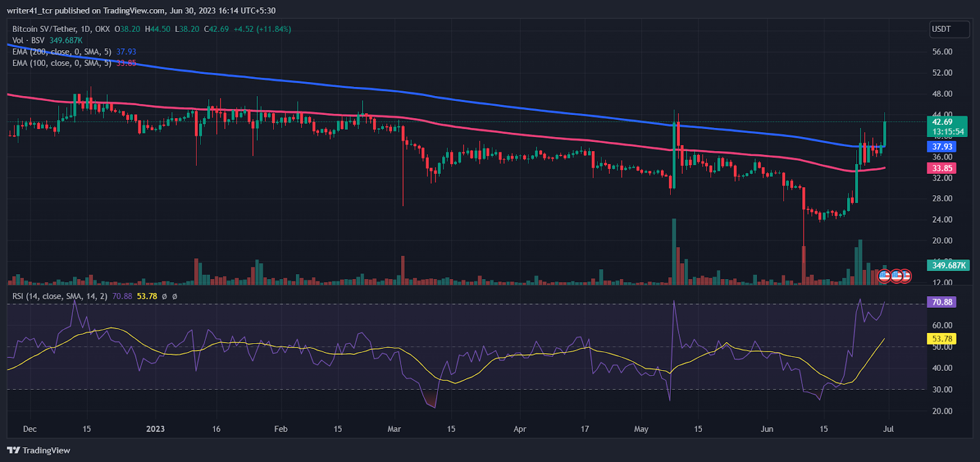The height and width of the screenshot is (462, 980).
Task: Click the 30.00 RSI scale label
Action: (942, 389)
